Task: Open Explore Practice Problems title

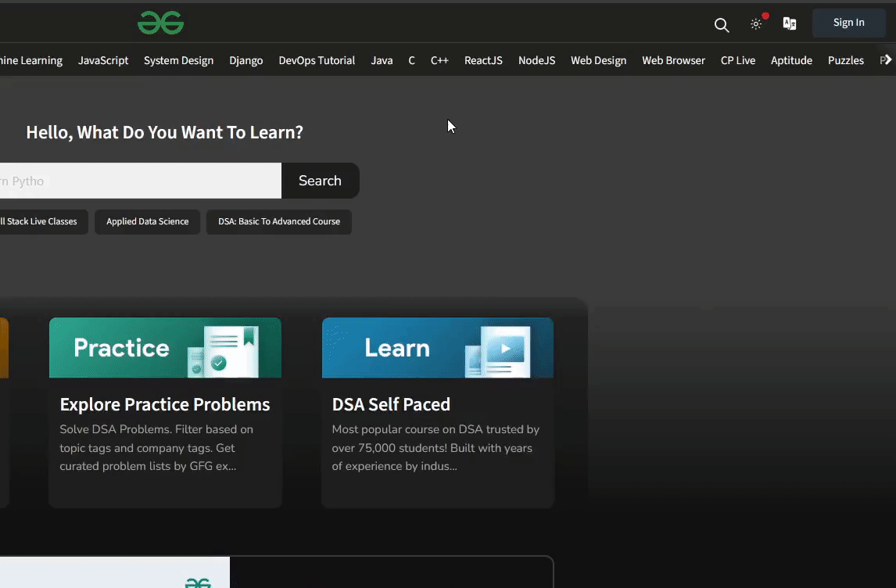Action: coord(164,404)
